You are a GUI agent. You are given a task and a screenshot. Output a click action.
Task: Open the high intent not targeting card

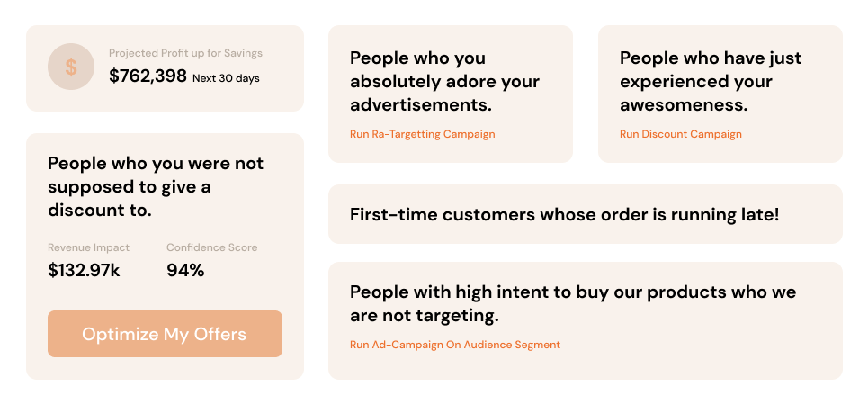click(586, 320)
